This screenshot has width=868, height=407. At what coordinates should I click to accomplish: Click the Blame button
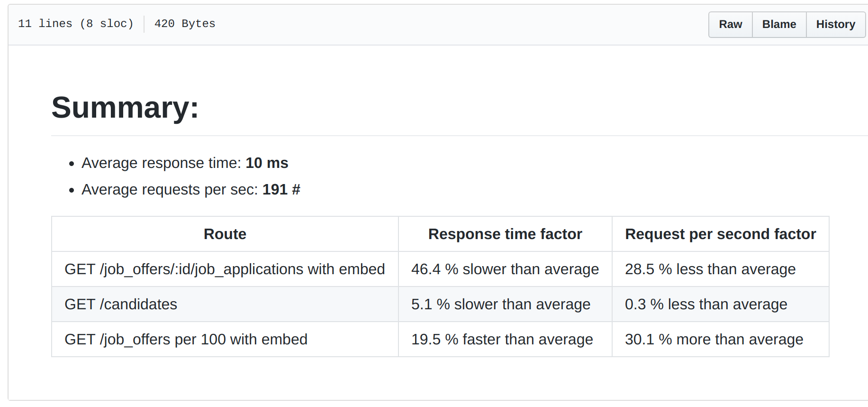[x=779, y=24]
